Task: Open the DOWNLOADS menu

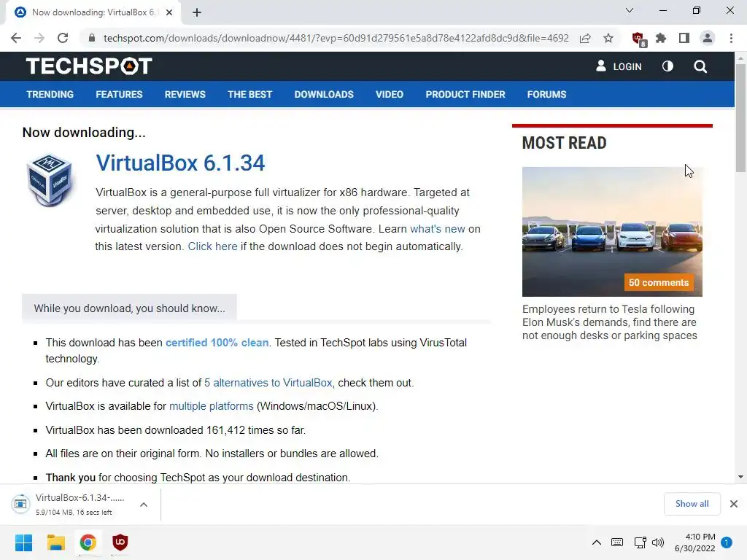Action: [x=324, y=94]
